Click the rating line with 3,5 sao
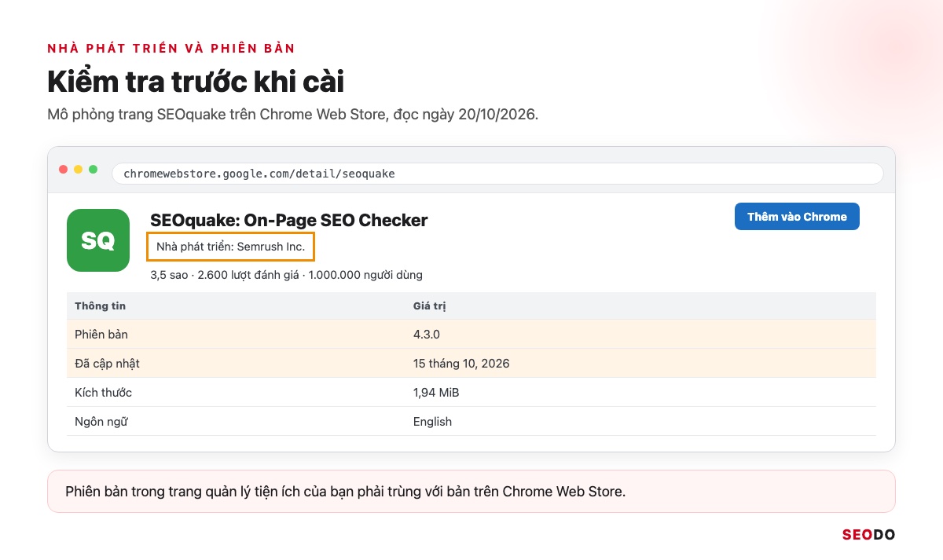This screenshot has height=560, width=943. click(286, 275)
